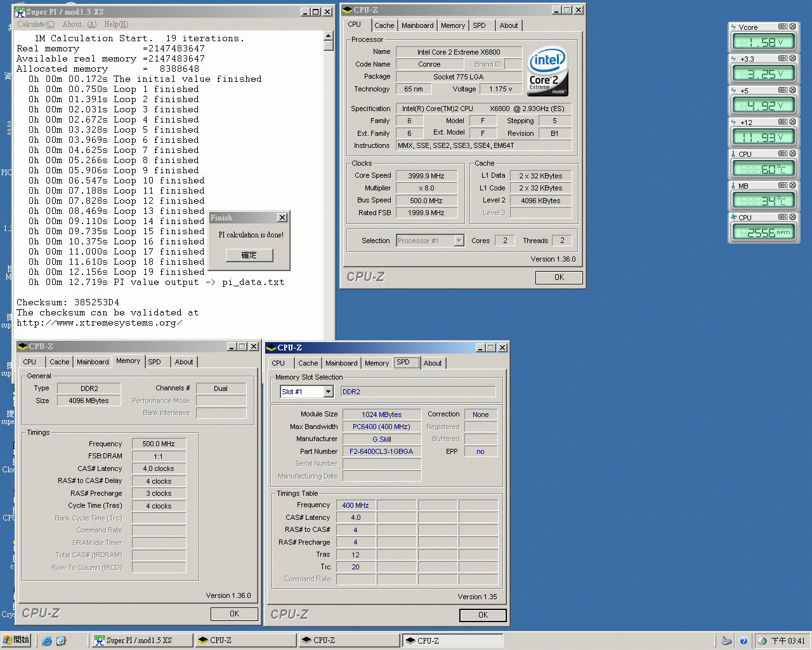Image resolution: width=812 pixels, height=650 pixels.
Task: Open the About menu in Super PI
Action: (x=79, y=24)
